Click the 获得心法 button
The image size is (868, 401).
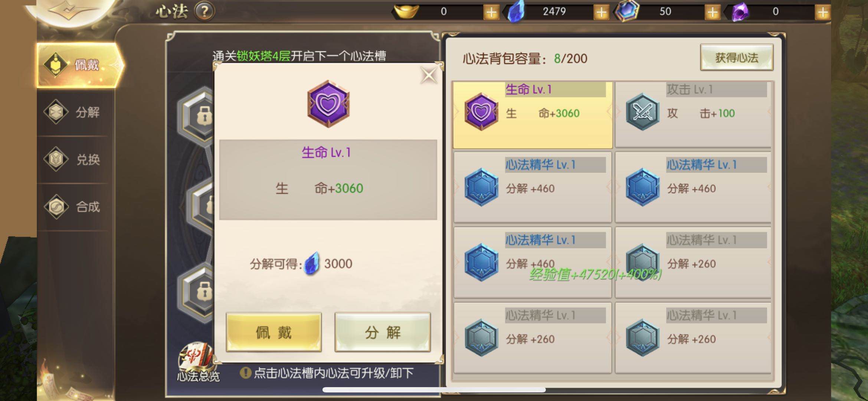click(737, 58)
